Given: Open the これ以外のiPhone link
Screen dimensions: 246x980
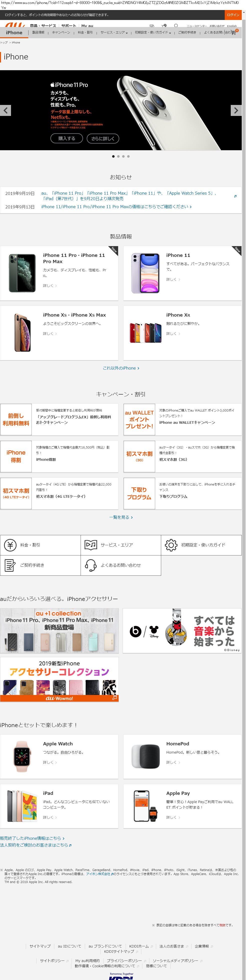Looking at the screenshot, I should [121, 368].
